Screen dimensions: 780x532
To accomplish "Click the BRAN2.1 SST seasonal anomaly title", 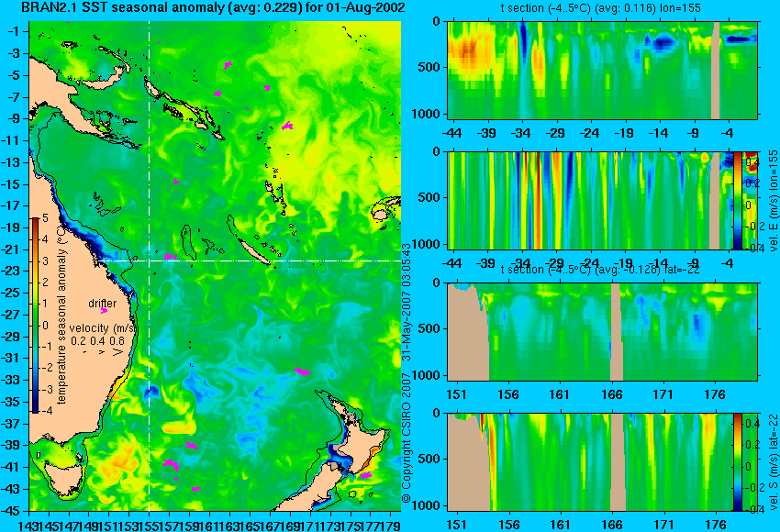I will tap(213, 7).
